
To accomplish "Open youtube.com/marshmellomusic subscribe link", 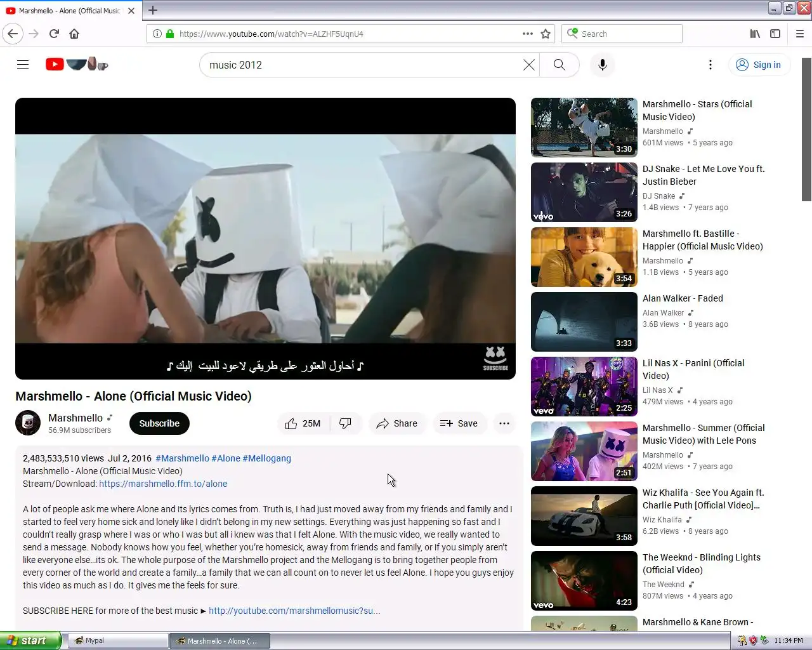I will [294, 611].
